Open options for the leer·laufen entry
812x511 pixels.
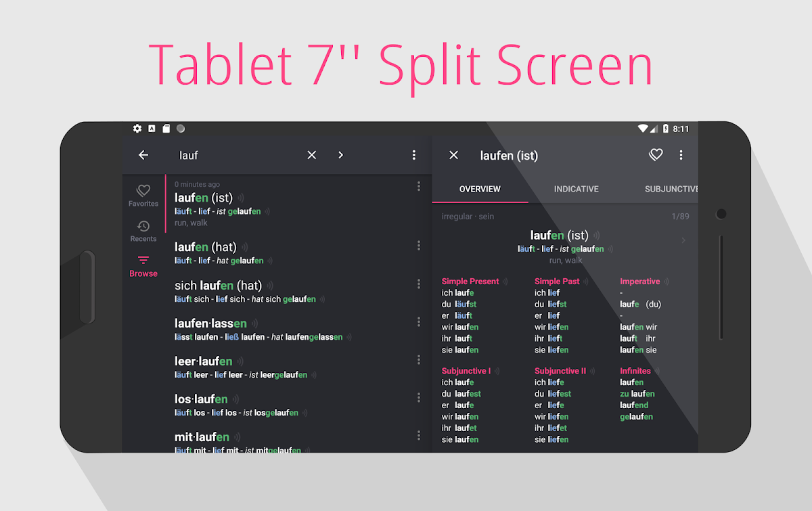(x=419, y=359)
